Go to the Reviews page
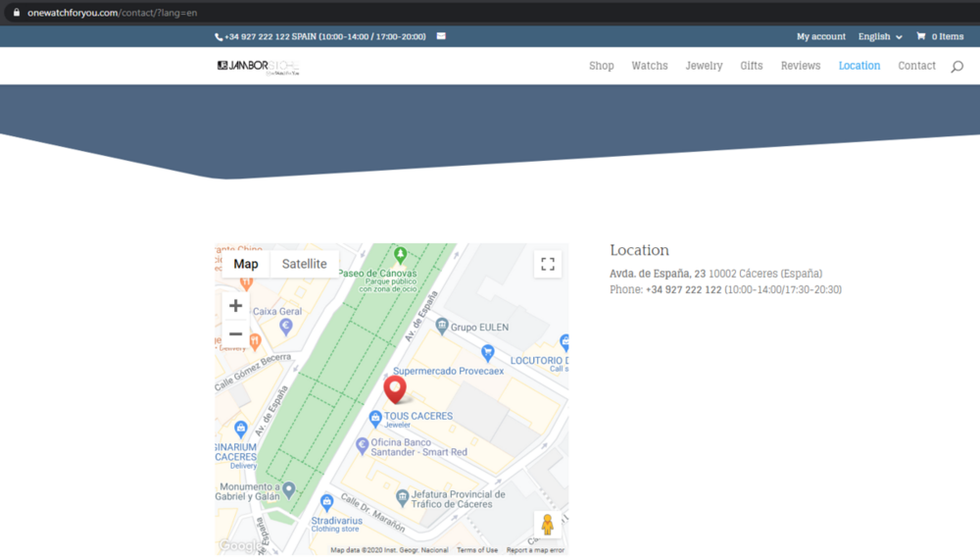The image size is (980, 560). (x=800, y=66)
